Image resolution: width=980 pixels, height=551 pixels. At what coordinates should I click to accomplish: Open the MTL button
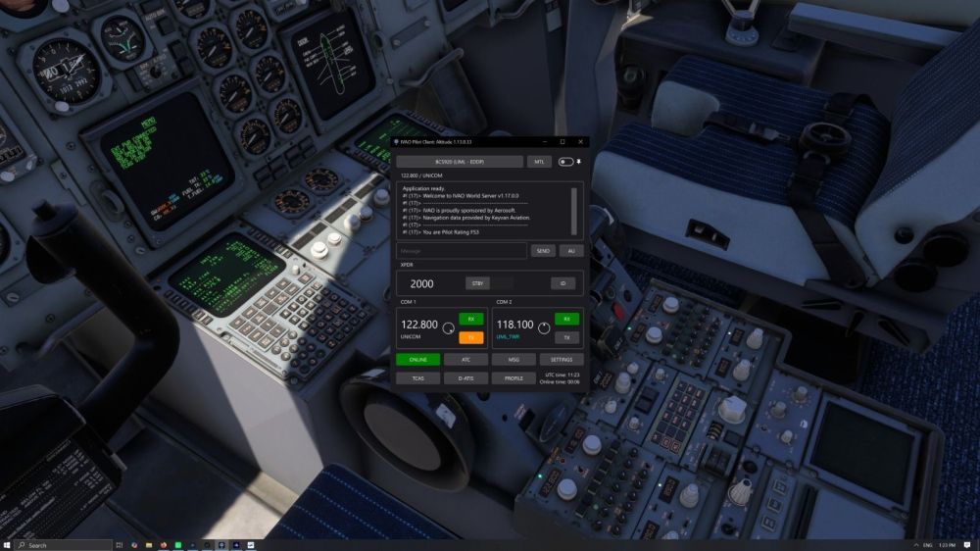pos(539,162)
